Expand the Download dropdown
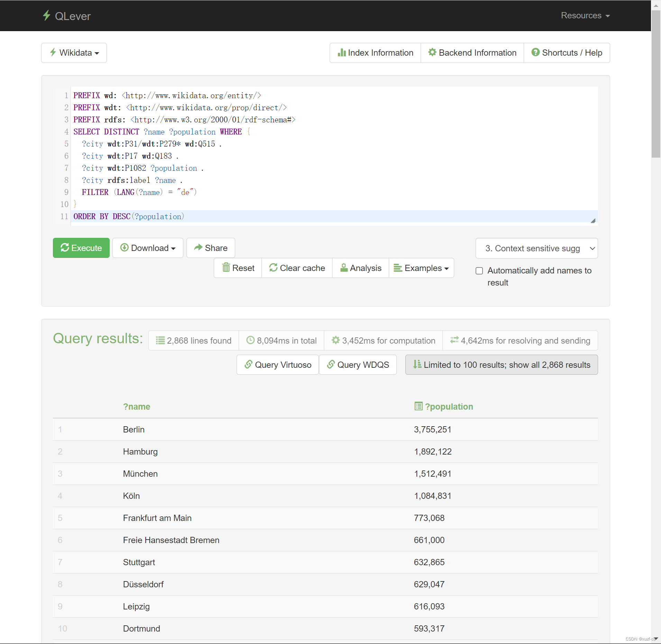Viewport: 661px width, 644px height. coord(148,248)
